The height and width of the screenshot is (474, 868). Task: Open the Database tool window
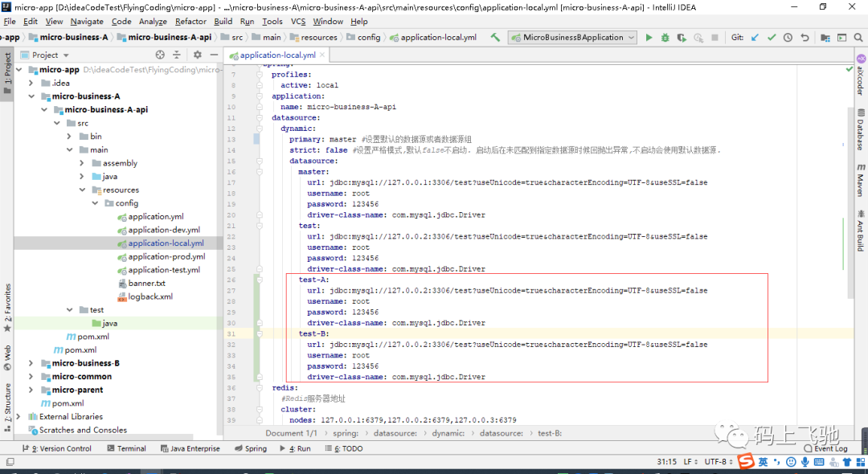(861, 130)
